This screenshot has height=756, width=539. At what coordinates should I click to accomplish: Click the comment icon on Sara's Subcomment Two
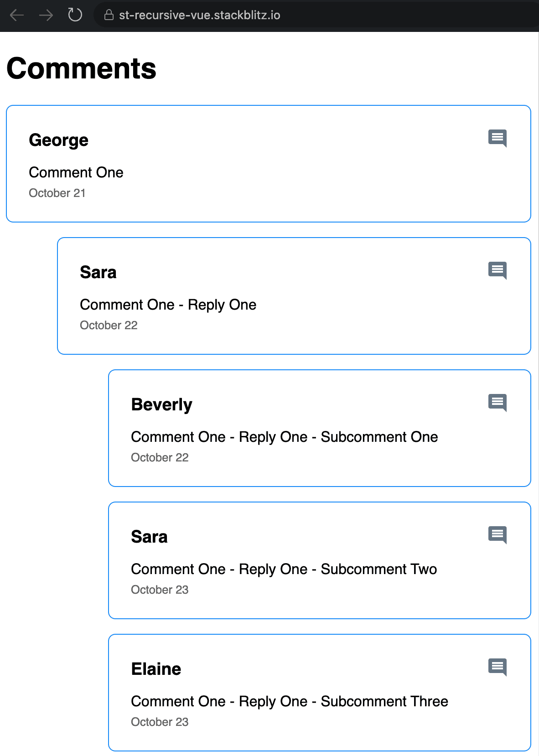[x=498, y=535]
